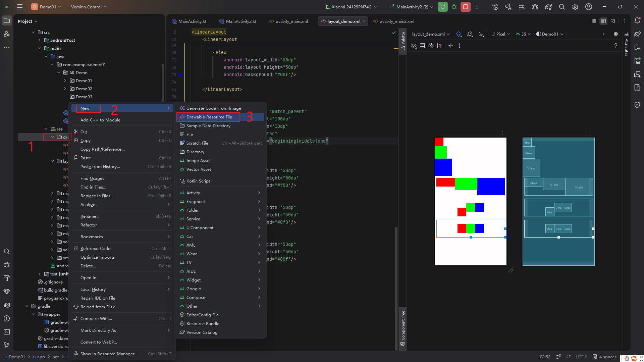Click the Select Design Surface layers icon

(459, 34)
